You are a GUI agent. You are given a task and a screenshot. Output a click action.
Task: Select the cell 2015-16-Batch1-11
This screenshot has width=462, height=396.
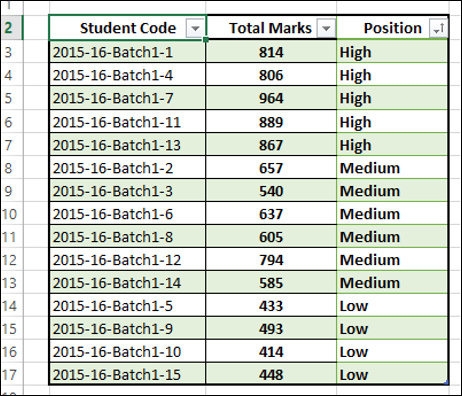128,122
